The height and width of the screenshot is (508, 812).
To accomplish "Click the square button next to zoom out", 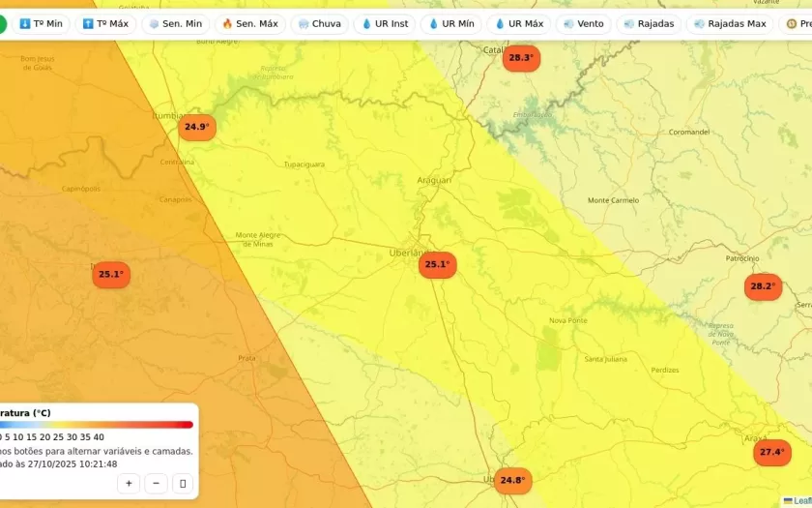I will [183, 483].
